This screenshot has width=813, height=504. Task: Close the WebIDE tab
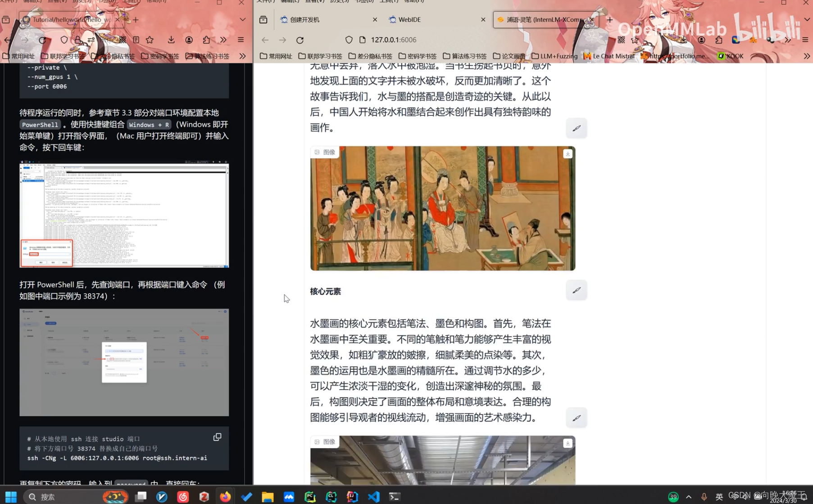pos(483,20)
